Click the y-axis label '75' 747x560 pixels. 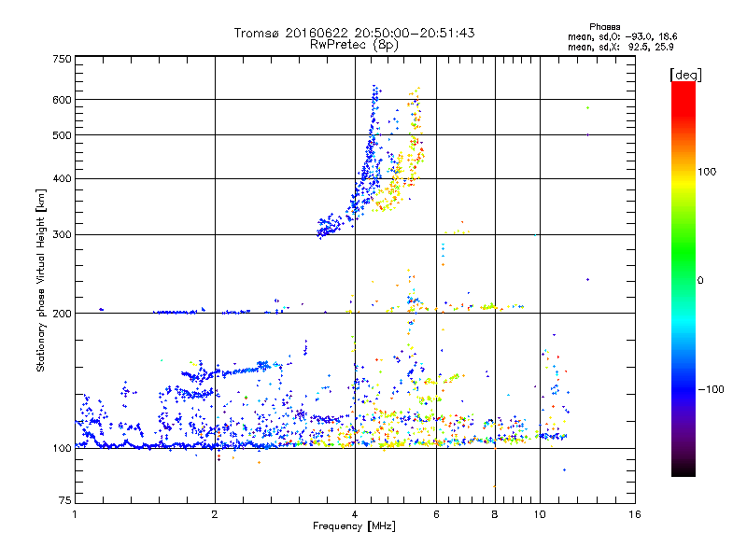tap(65, 500)
